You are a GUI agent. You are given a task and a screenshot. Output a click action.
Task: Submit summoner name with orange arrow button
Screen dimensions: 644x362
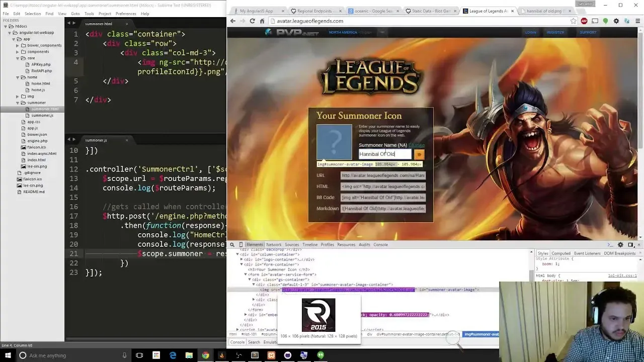[419, 154]
